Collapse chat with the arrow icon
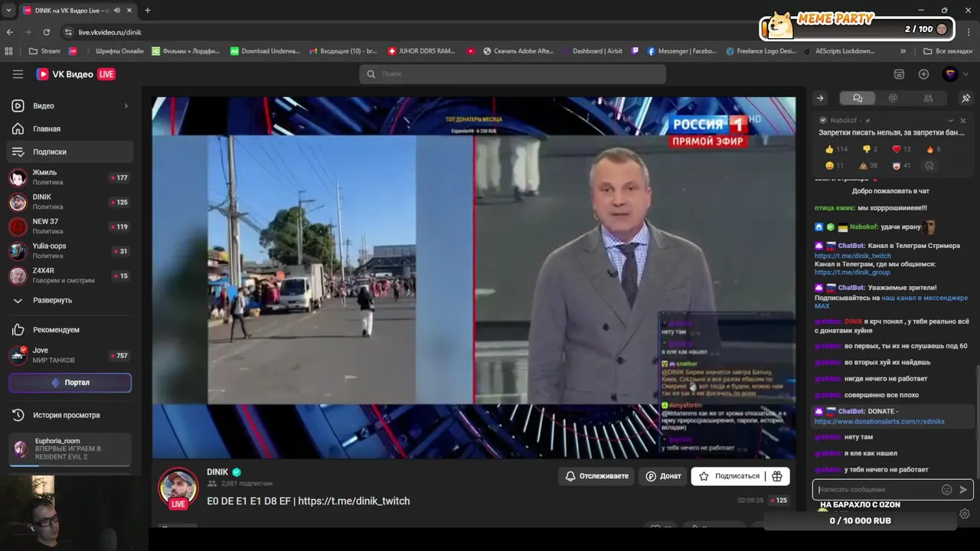 coord(820,98)
